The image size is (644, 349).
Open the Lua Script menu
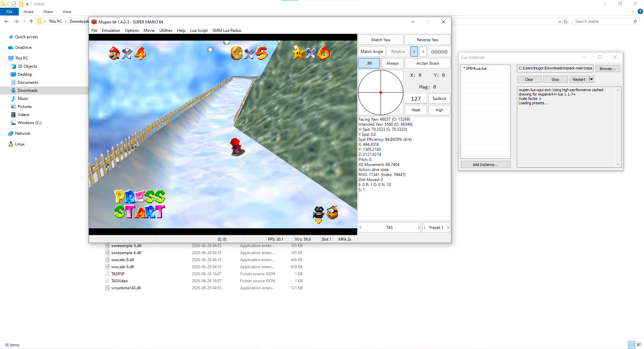click(x=199, y=31)
